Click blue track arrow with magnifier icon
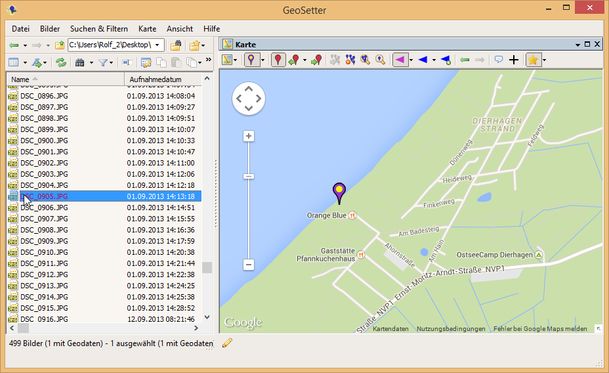Viewport: 609px width, 373px height. (x=445, y=60)
